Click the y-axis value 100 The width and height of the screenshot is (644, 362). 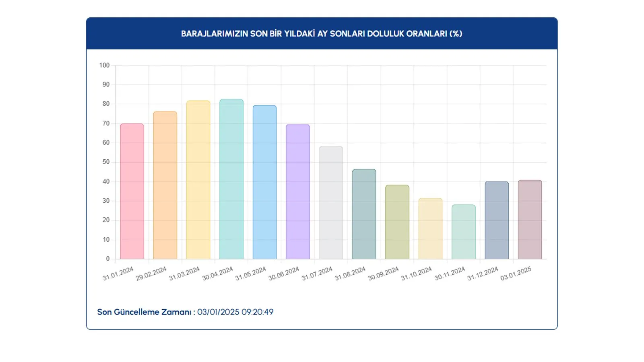(104, 65)
